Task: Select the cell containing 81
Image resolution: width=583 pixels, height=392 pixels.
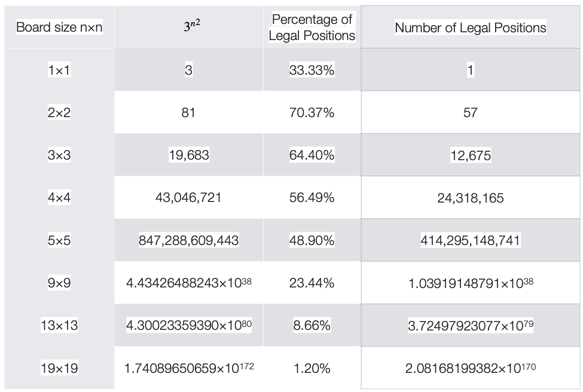Action: 189,112
